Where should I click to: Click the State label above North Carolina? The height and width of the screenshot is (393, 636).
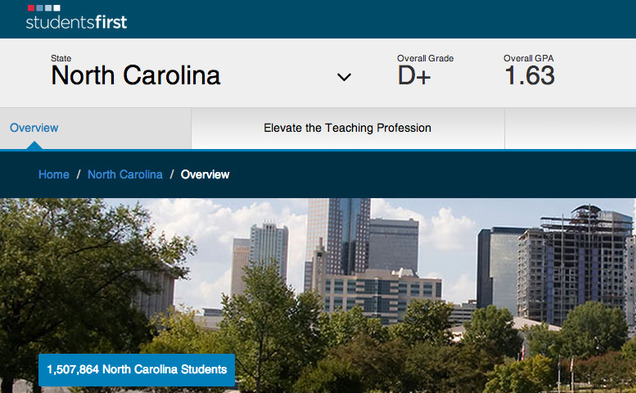pyautogui.click(x=61, y=58)
